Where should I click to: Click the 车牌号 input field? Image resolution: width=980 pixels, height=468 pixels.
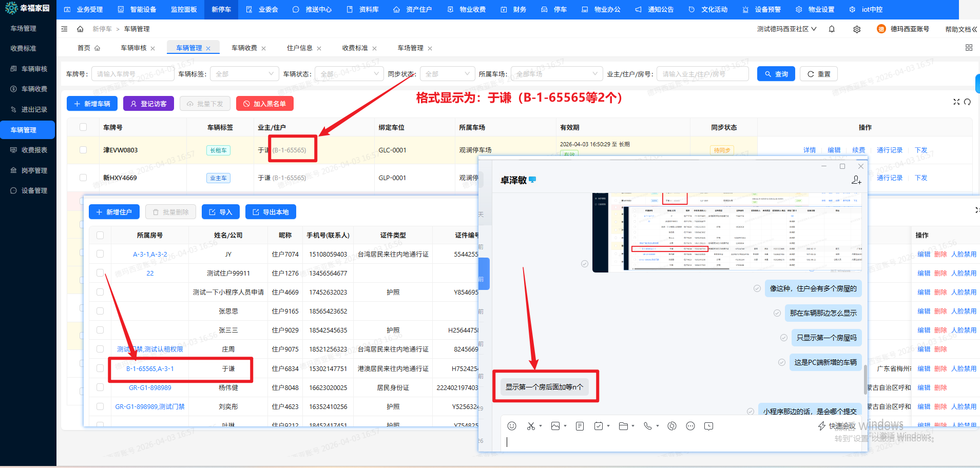134,74
